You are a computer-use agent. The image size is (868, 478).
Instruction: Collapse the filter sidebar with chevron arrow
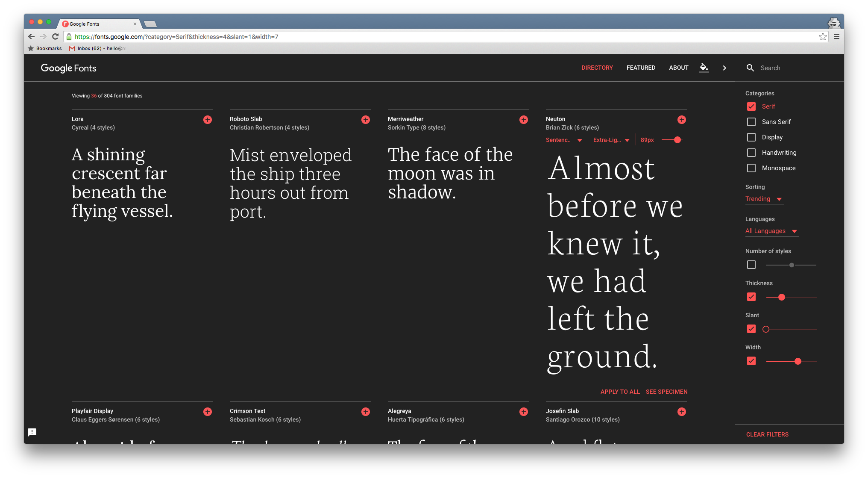point(724,68)
